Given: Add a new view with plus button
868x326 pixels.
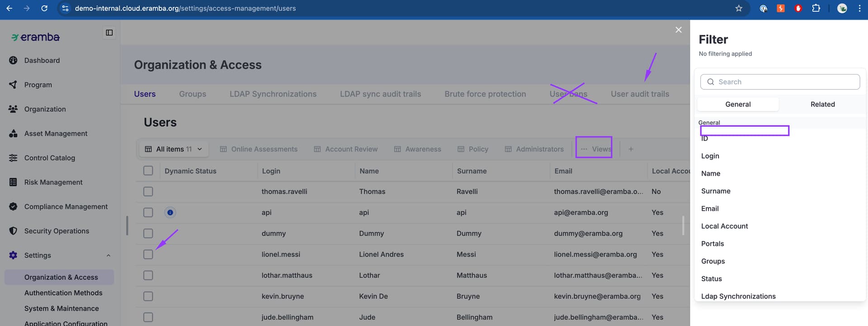Looking at the screenshot, I should (x=631, y=149).
